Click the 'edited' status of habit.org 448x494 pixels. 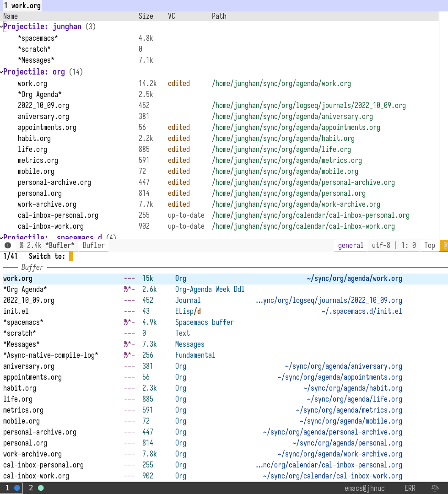pyautogui.click(x=179, y=139)
